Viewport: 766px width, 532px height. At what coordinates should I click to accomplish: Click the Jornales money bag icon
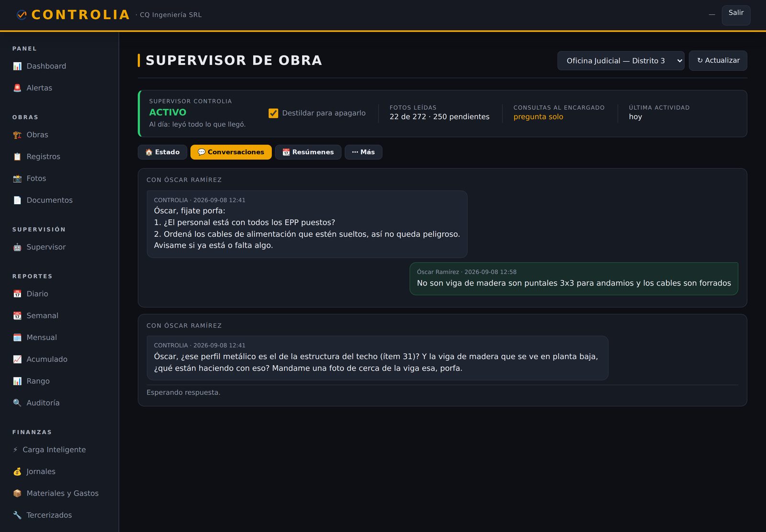coord(17,472)
